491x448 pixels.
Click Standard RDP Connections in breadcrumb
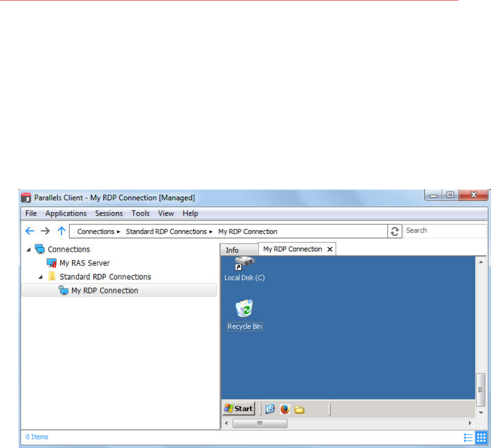coord(166,231)
